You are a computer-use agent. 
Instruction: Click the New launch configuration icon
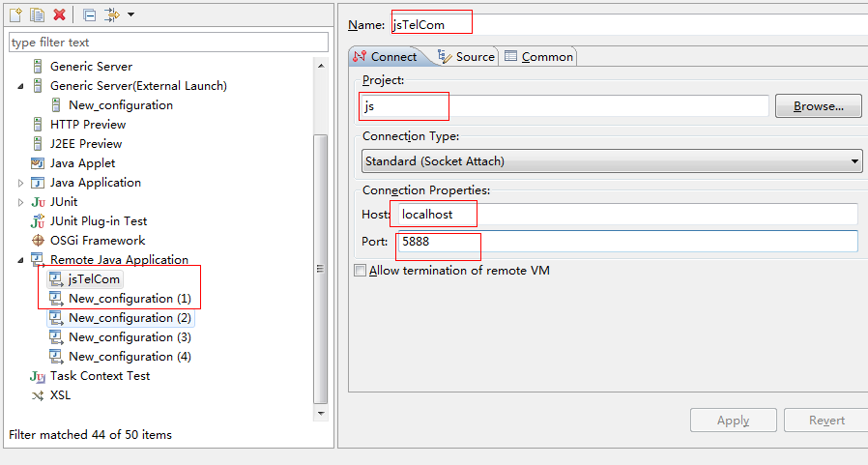tap(15, 15)
